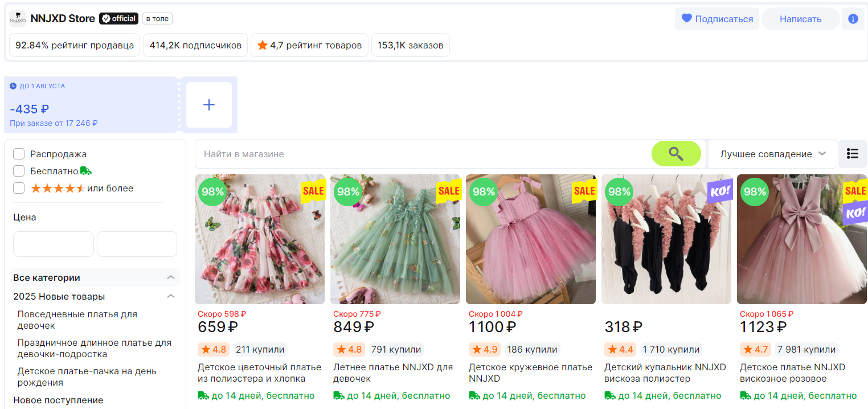Select Праздничное длинное платье category
The width and height of the screenshot is (868, 409).
(x=95, y=349)
